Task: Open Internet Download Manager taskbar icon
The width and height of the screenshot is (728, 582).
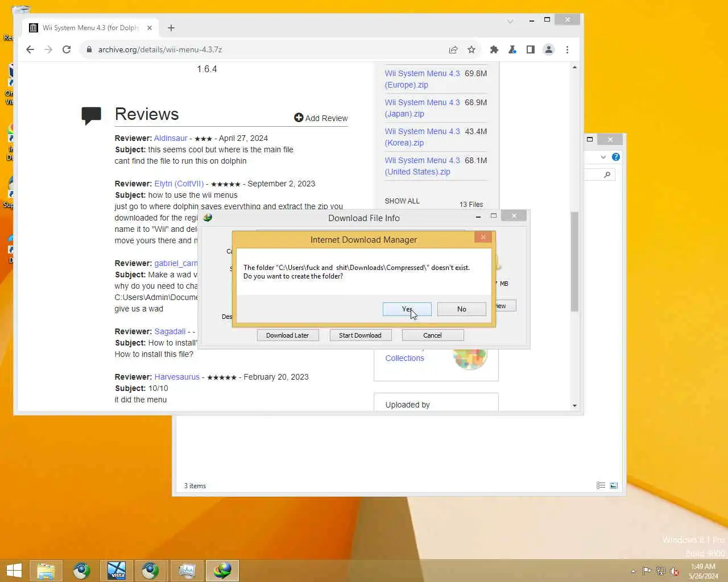Action: 222,571
